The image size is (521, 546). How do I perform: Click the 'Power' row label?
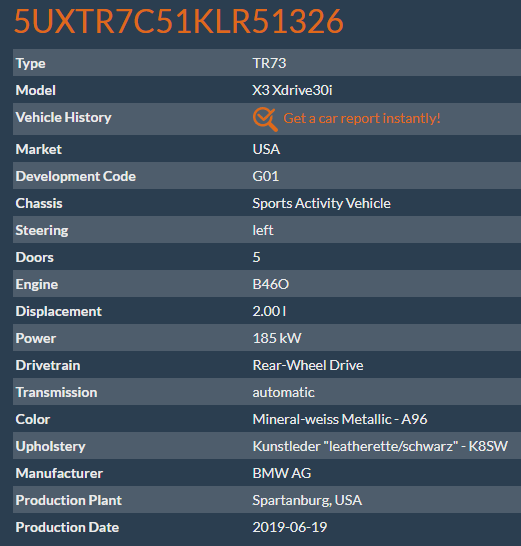coord(36,338)
